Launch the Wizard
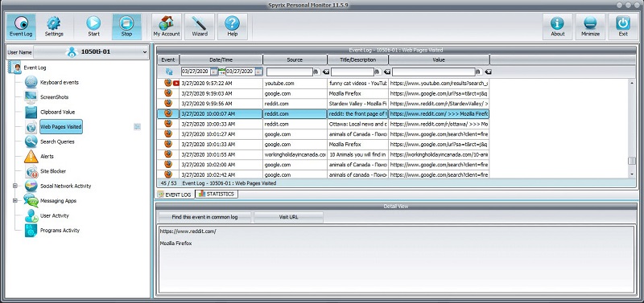This screenshot has height=303, width=644. pos(200,27)
